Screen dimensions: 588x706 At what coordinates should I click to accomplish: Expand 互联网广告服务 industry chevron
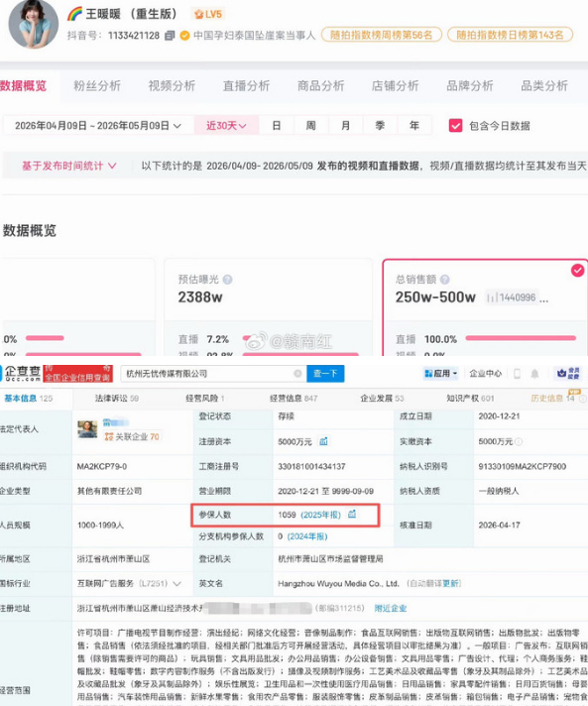tap(176, 583)
